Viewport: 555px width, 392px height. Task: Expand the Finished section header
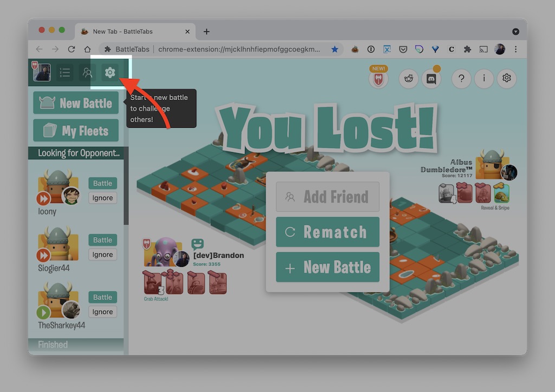pos(76,344)
